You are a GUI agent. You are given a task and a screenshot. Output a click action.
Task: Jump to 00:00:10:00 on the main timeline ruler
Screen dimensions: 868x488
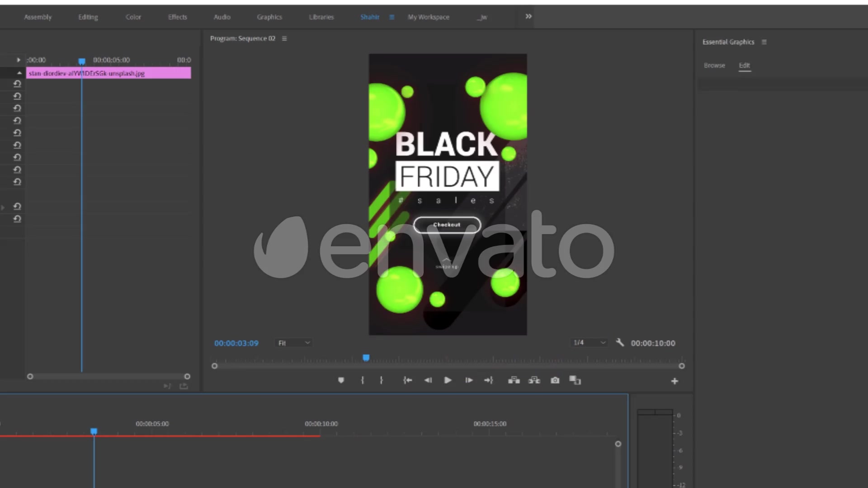click(x=321, y=424)
